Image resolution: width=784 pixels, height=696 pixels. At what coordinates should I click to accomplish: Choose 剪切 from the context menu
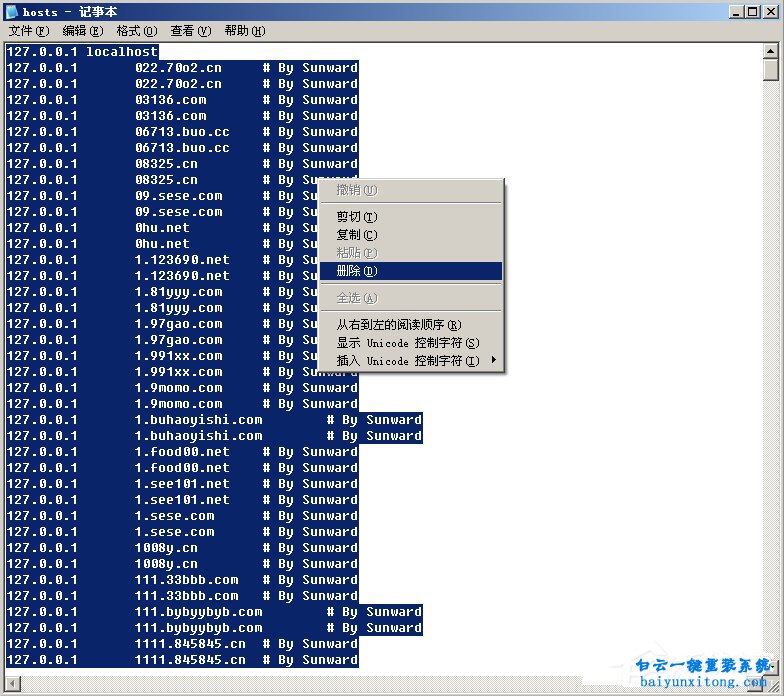[x=357, y=217]
